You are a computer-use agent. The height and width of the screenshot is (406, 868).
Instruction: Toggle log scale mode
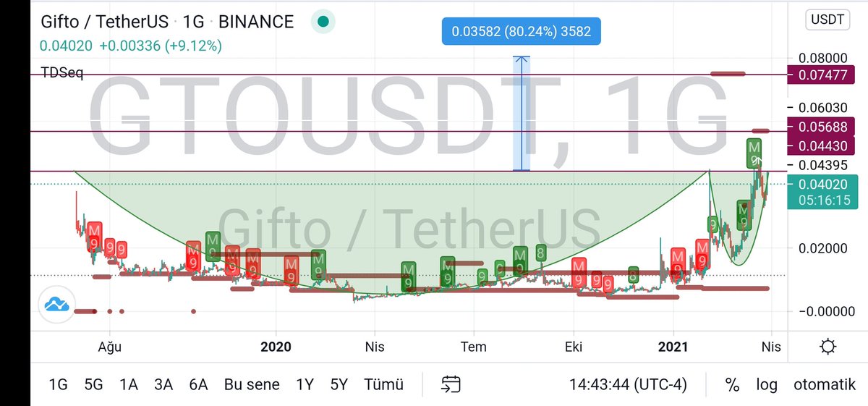pos(767,384)
